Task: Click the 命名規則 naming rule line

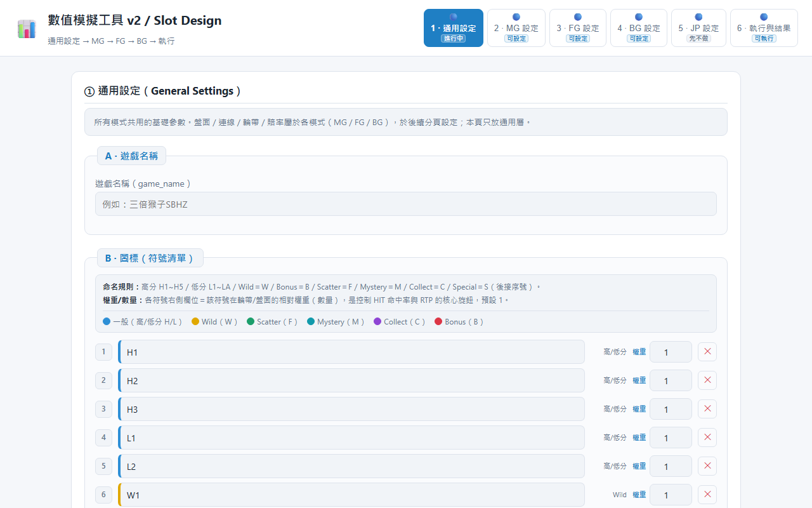Action: tap(322, 287)
